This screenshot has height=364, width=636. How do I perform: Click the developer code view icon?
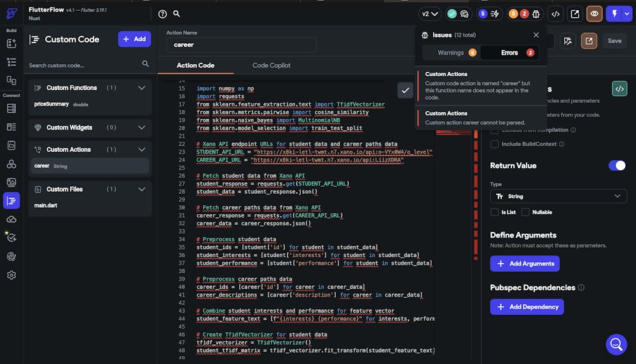pos(555,14)
